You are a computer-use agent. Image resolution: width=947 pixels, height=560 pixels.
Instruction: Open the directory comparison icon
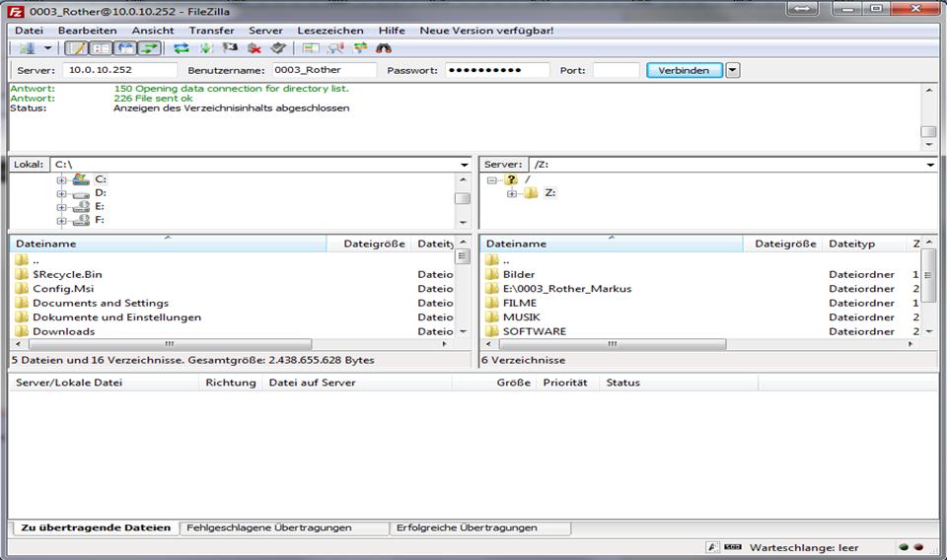[335, 47]
